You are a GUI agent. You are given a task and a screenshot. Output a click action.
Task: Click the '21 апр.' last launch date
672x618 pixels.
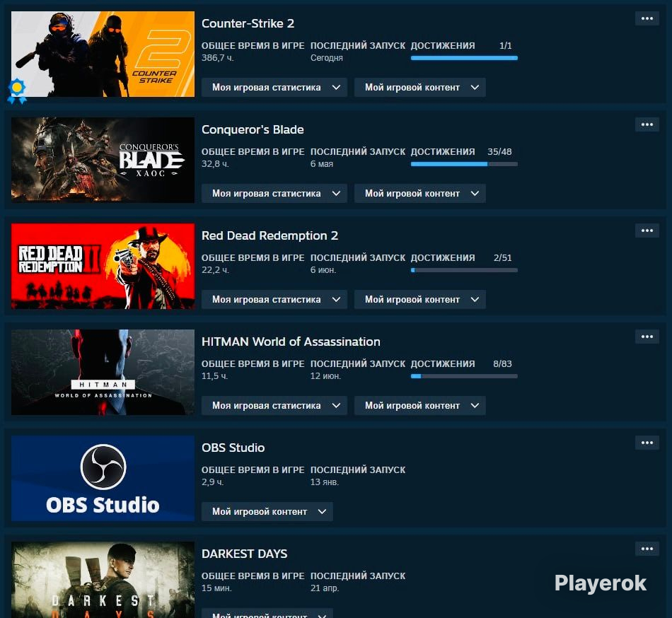tap(325, 588)
